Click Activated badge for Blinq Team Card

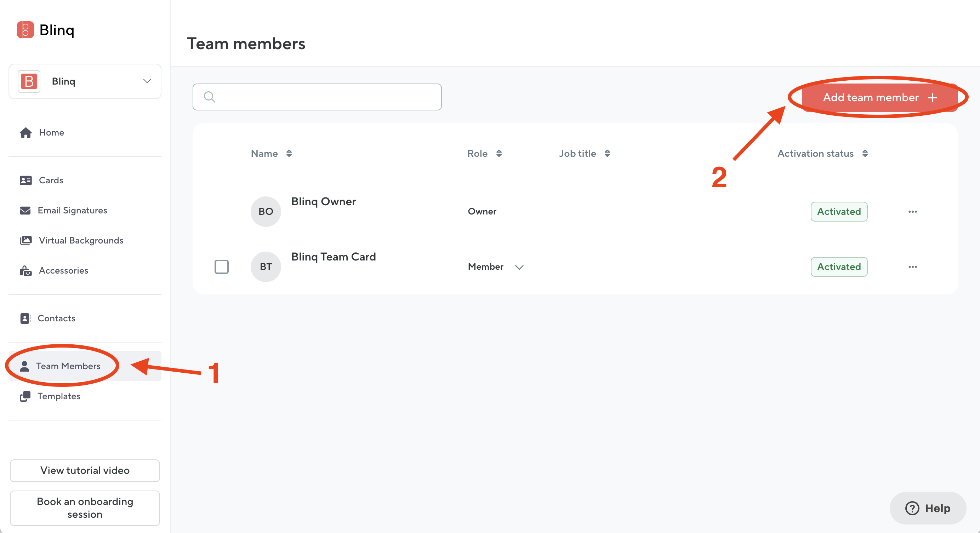tap(839, 266)
